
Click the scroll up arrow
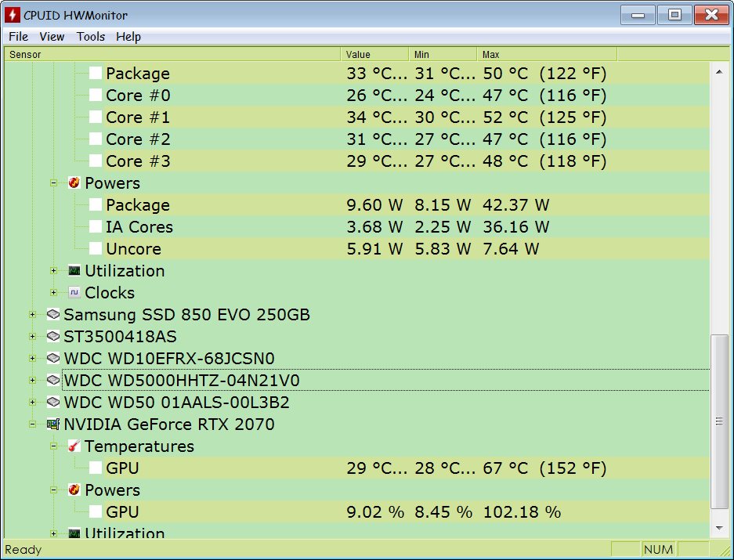point(719,71)
